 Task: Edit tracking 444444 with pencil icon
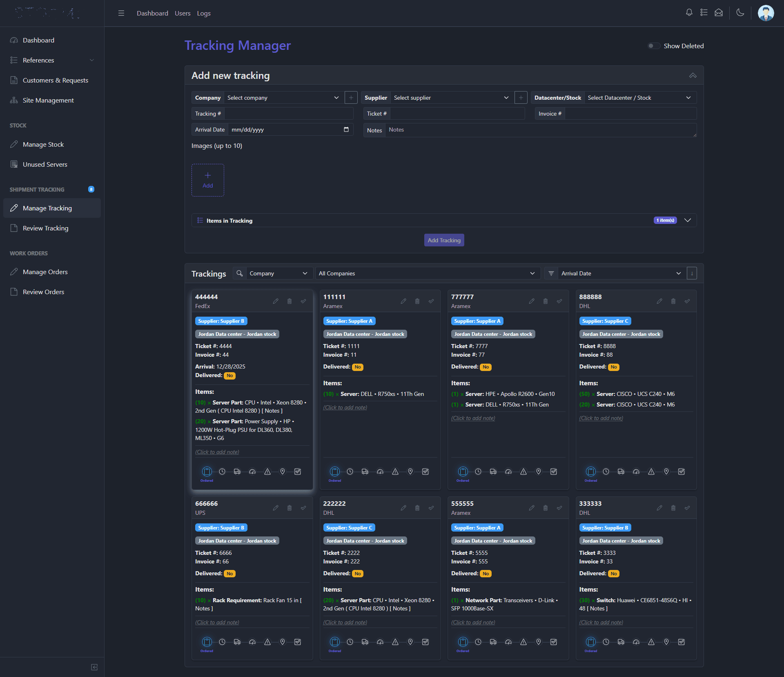276,301
